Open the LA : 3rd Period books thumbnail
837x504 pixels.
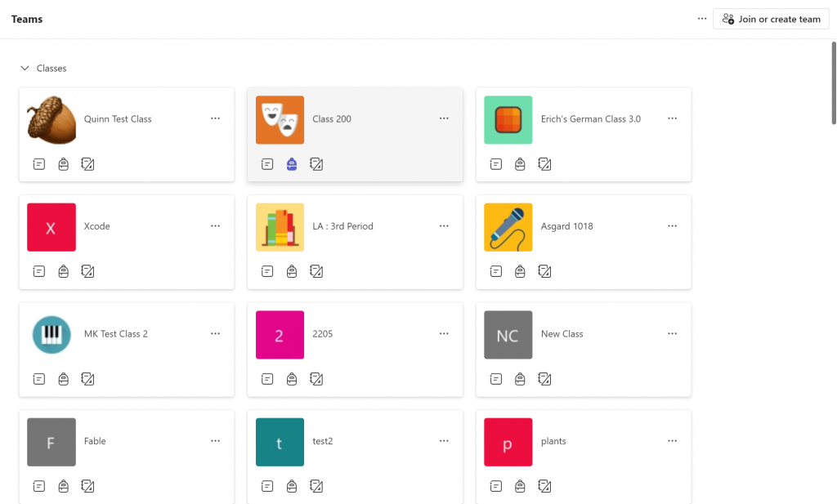(x=280, y=227)
